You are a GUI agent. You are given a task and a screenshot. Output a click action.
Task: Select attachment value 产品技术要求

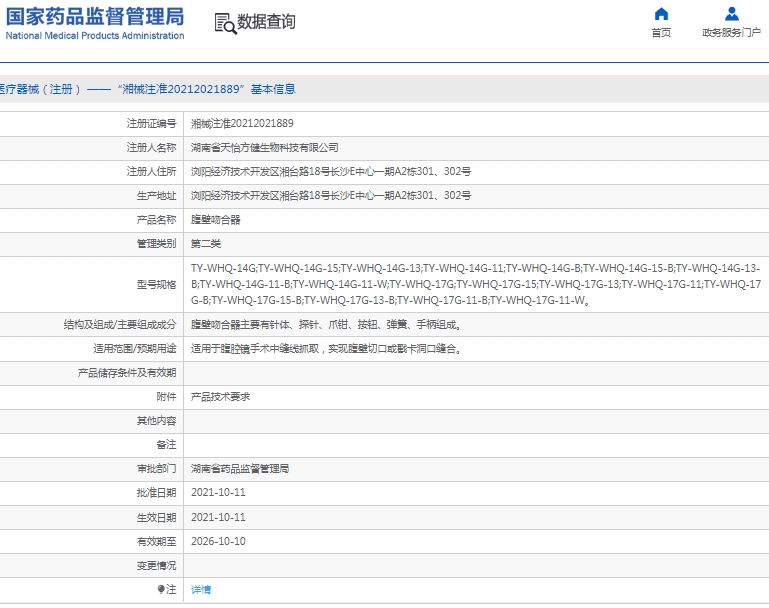coord(221,397)
